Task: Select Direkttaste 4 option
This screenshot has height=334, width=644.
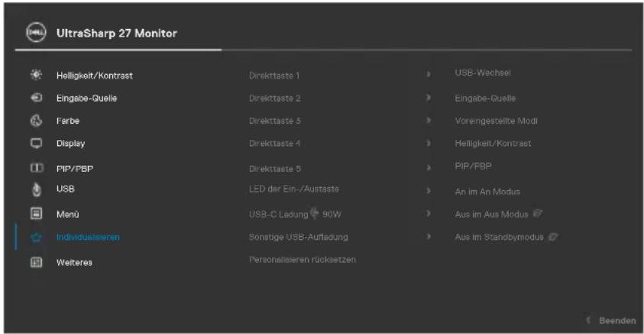Action: tap(275, 144)
